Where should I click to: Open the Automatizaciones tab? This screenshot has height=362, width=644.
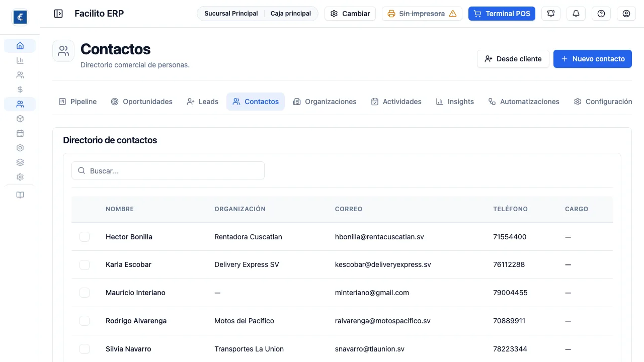[x=524, y=102]
